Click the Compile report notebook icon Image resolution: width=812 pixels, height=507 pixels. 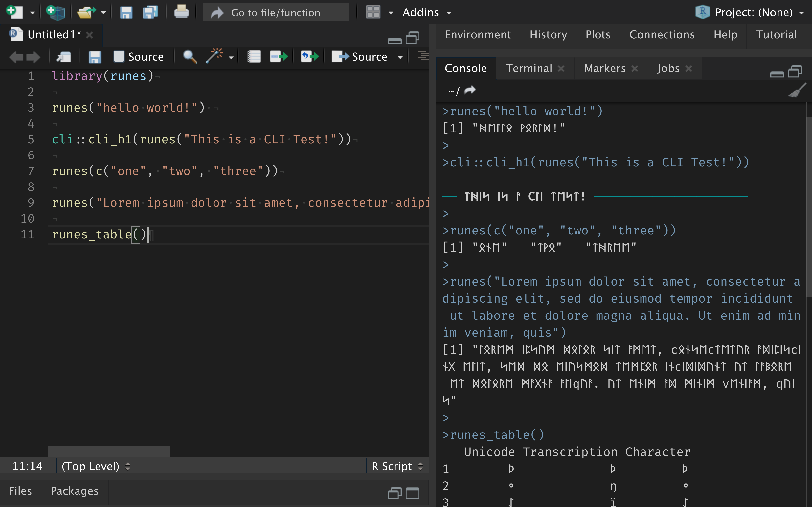254,57
